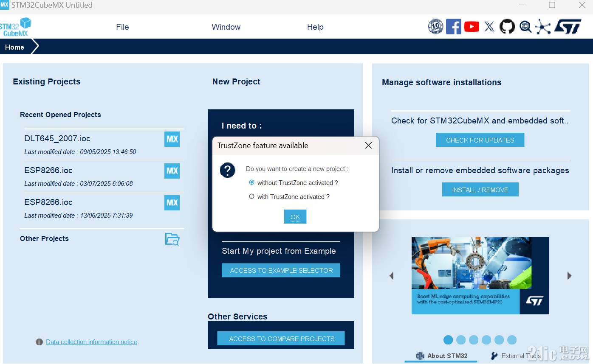593x364 pixels.
Task: Open the ST logo link in header
Action: click(568, 27)
